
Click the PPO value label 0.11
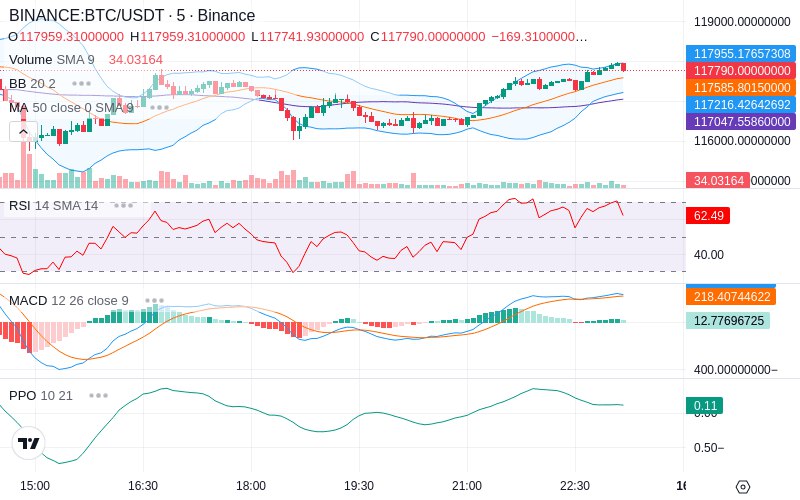705,406
